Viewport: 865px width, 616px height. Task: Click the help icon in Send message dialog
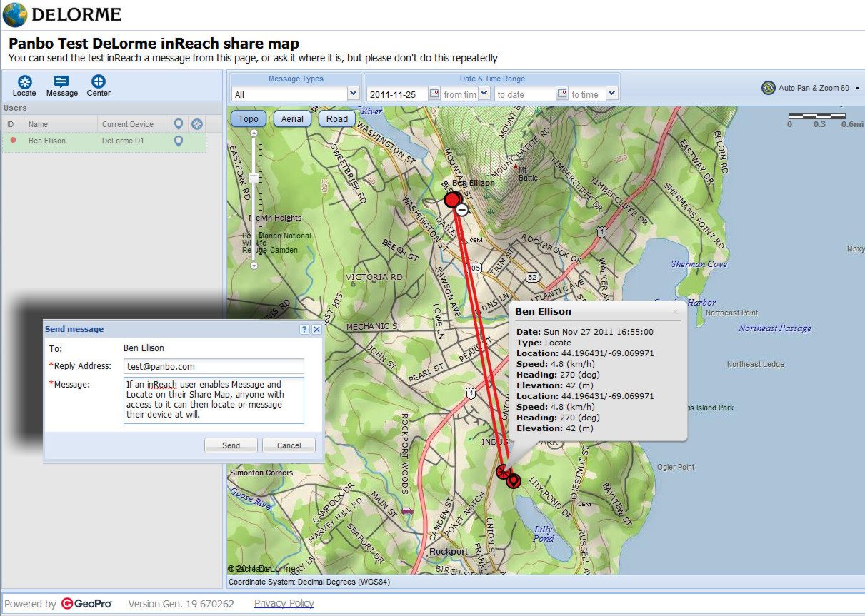click(x=304, y=329)
